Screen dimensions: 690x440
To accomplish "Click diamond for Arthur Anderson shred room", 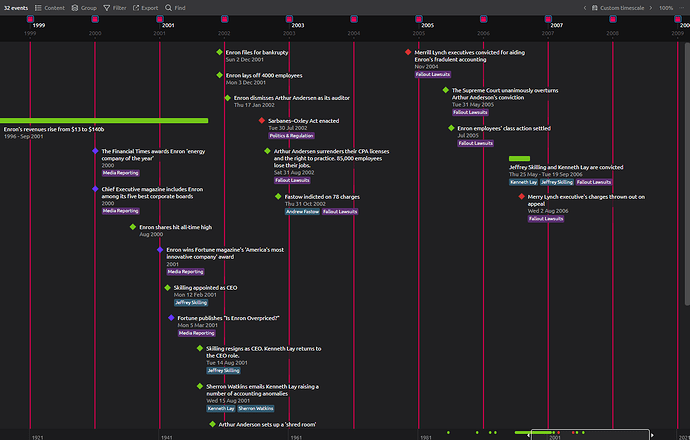I will click(x=213, y=424).
